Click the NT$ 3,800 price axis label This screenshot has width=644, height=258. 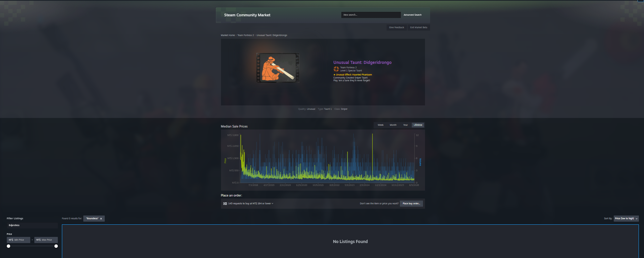233,135
